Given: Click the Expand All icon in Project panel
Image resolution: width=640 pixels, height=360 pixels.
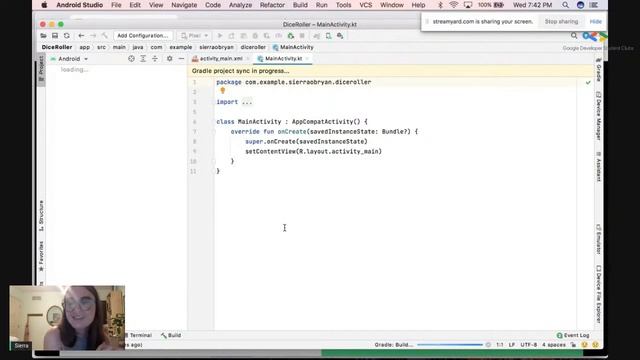Looking at the screenshot, I should coord(143,59).
